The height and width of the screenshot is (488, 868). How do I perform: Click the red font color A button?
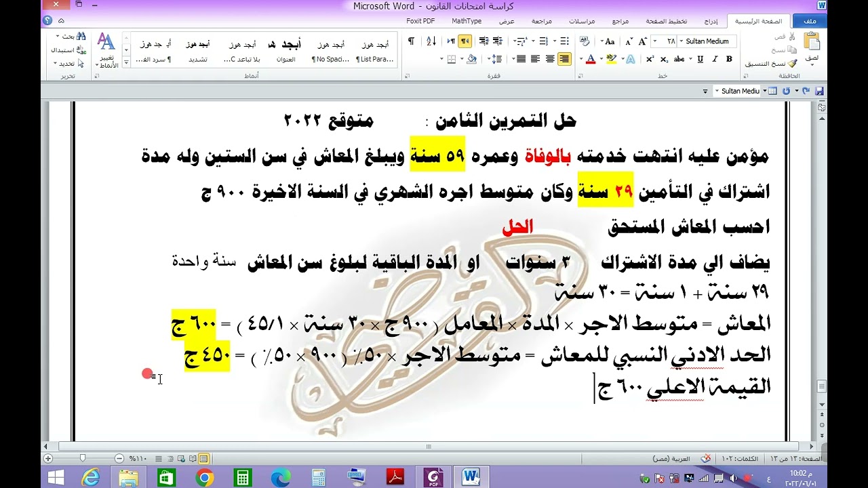click(x=591, y=59)
